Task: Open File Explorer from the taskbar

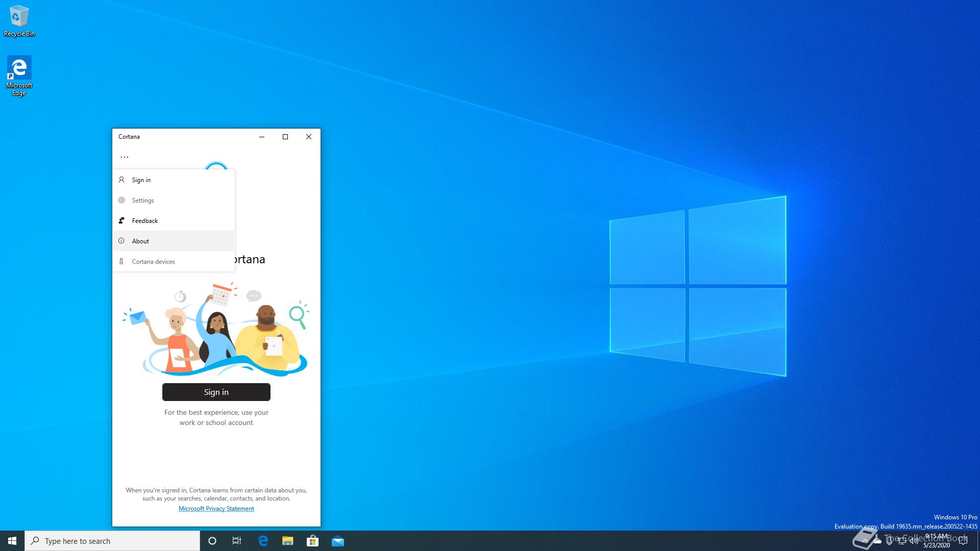Action: click(x=288, y=541)
